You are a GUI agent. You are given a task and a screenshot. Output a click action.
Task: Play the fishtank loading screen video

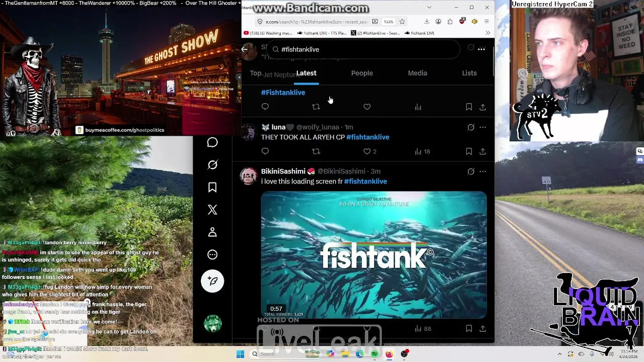tap(374, 255)
